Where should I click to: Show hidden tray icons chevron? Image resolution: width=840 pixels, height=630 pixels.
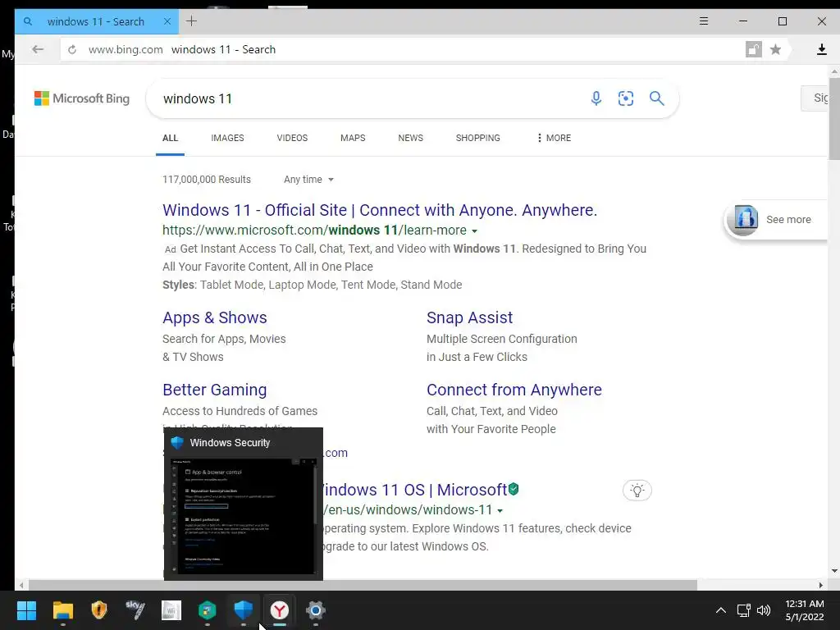pos(721,610)
